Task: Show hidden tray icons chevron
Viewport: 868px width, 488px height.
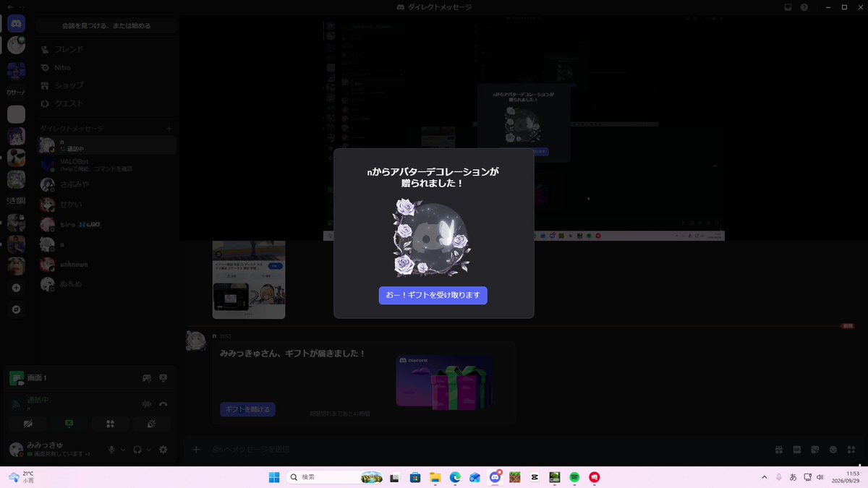Action: coord(765,477)
